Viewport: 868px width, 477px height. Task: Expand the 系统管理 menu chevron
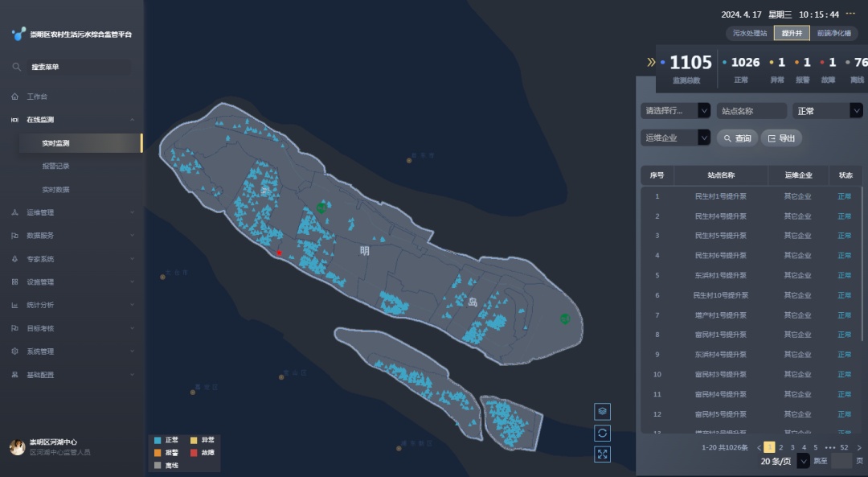[x=133, y=352]
